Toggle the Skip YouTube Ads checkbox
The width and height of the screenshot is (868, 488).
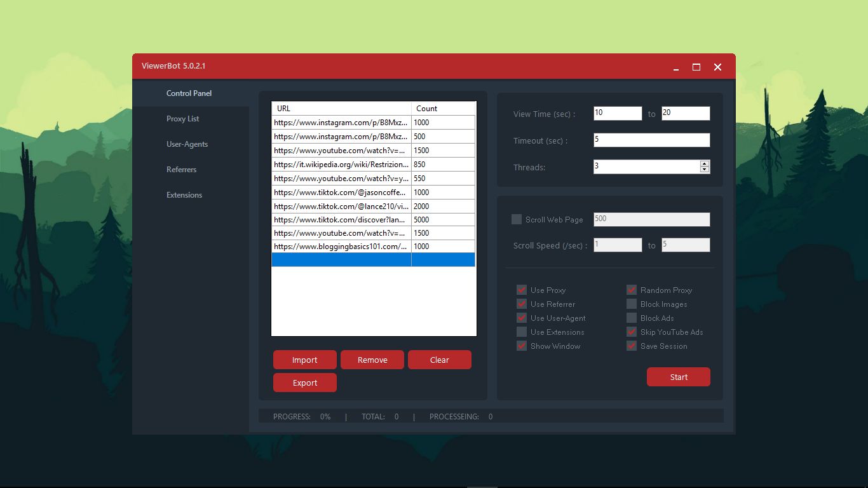(x=632, y=332)
